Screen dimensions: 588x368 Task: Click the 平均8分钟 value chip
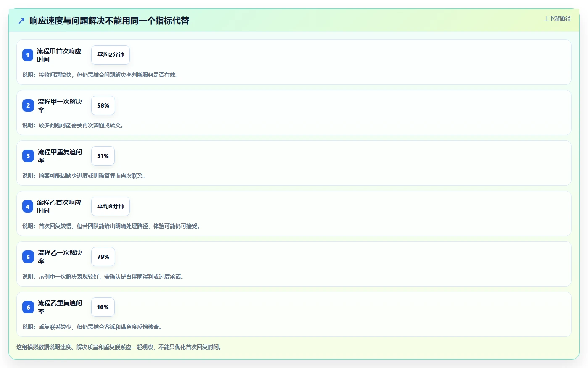(111, 206)
